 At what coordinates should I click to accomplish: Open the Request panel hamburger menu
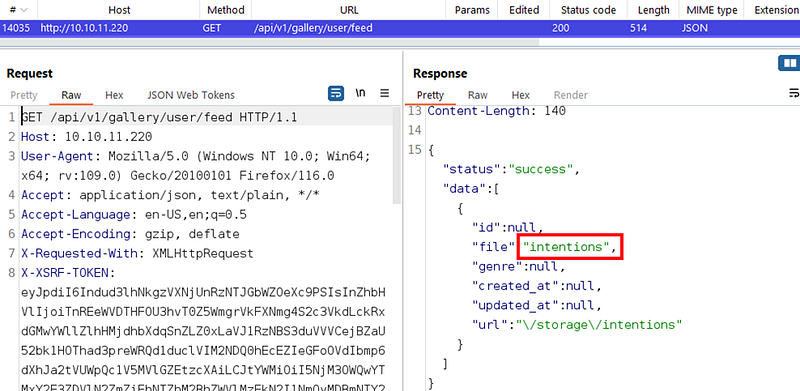[385, 93]
